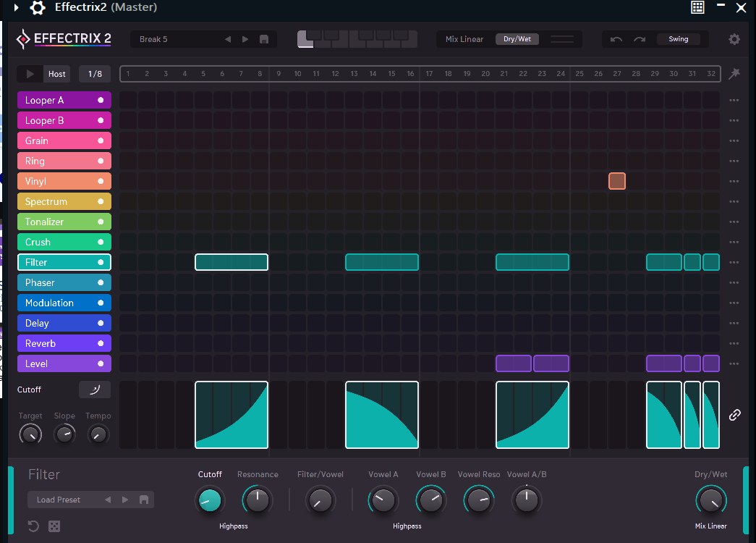
Task: Click the Swing button
Action: click(x=678, y=39)
